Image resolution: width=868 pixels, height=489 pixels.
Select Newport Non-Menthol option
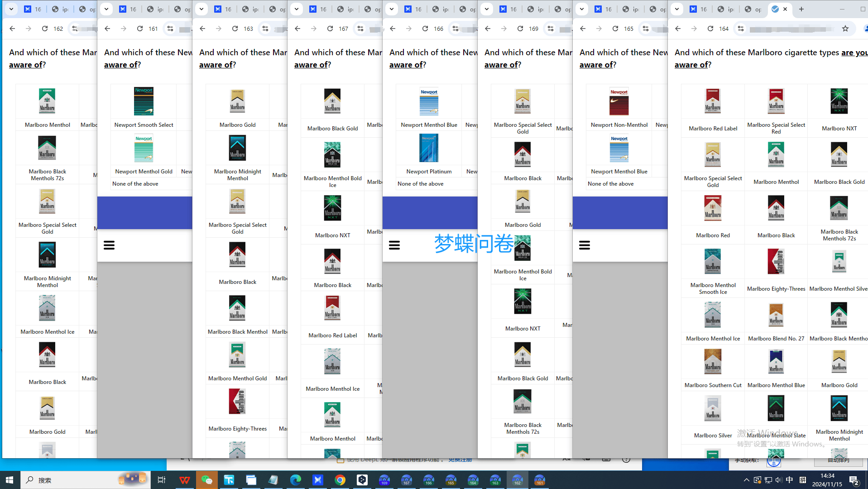coord(619,108)
